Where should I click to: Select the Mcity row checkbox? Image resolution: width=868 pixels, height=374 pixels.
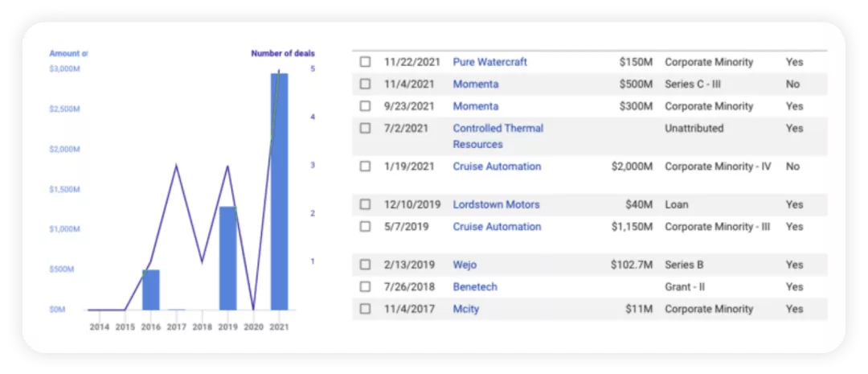pyautogui.click(x=365, y=309)
